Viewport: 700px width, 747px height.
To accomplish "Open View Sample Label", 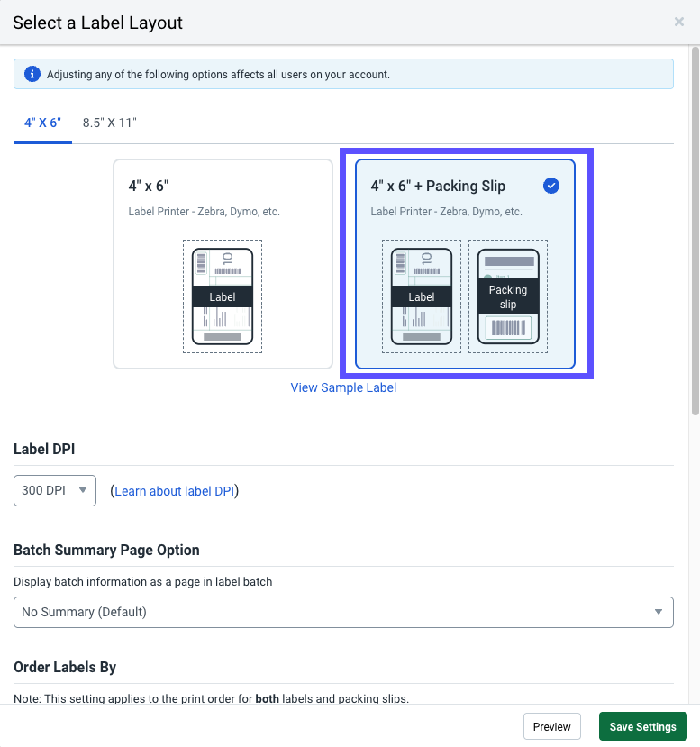I will point(343,387).
